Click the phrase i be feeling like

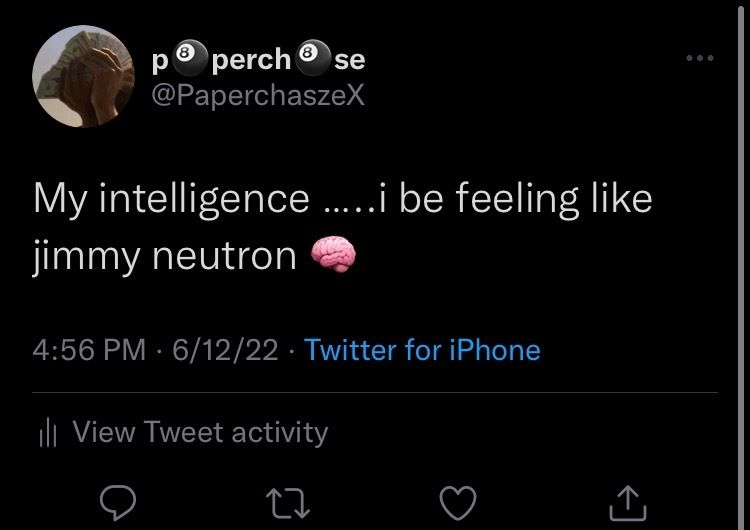pyautogui.click(x=514, y=199)
